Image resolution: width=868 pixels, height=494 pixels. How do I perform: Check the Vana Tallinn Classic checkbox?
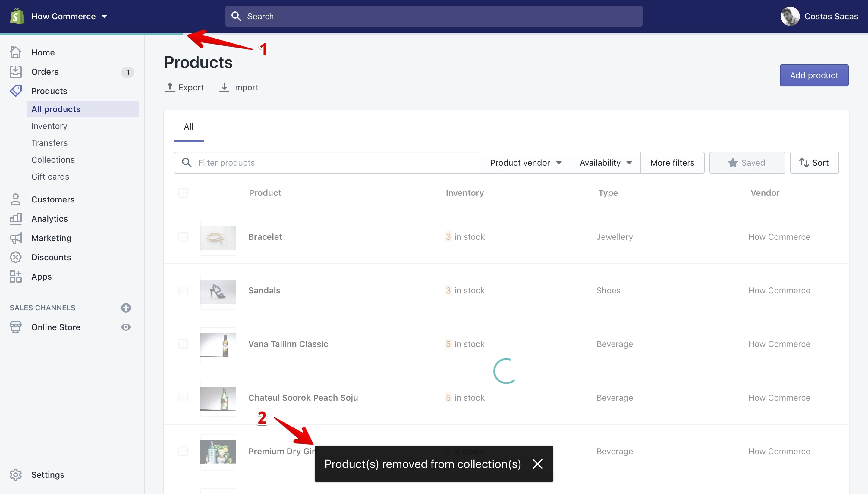tap(183, 344)
